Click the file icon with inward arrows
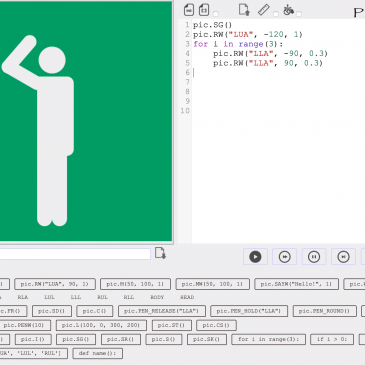The width and height of the screenshot is (365, 365). tap(189, 10)
